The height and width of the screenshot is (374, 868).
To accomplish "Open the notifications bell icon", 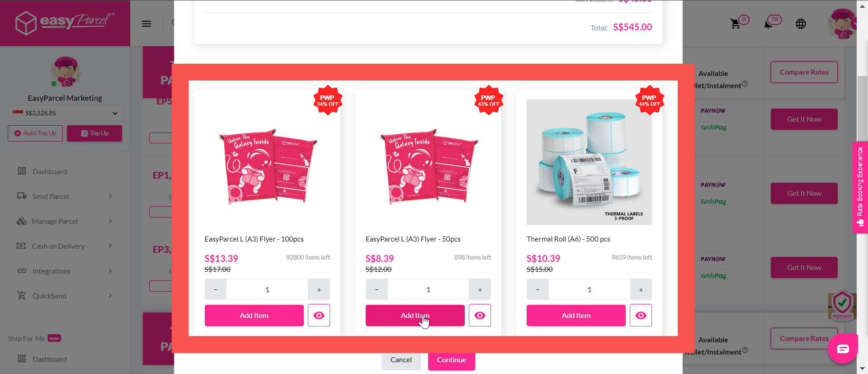I will (x=768, y=24).
